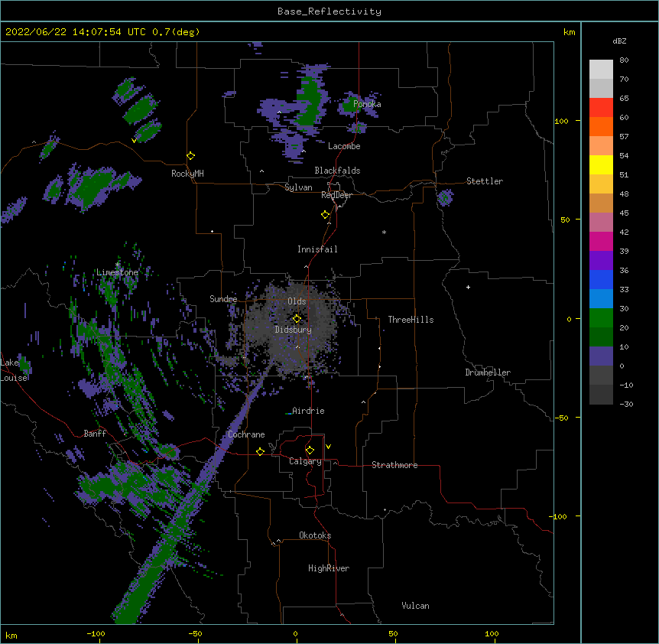Click the Innisfail label
The height and width of the screenshot is (644, 659).
click(317, 249)
